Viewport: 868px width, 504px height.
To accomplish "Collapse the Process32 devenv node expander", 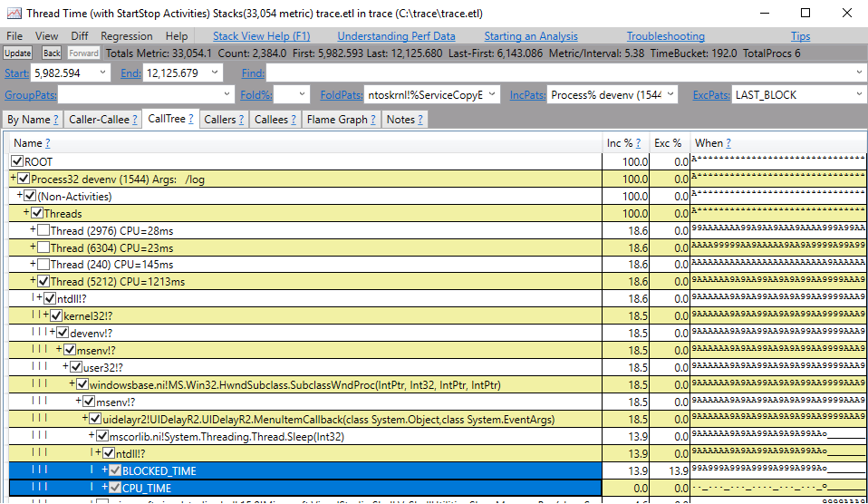I will pos(14,179).
